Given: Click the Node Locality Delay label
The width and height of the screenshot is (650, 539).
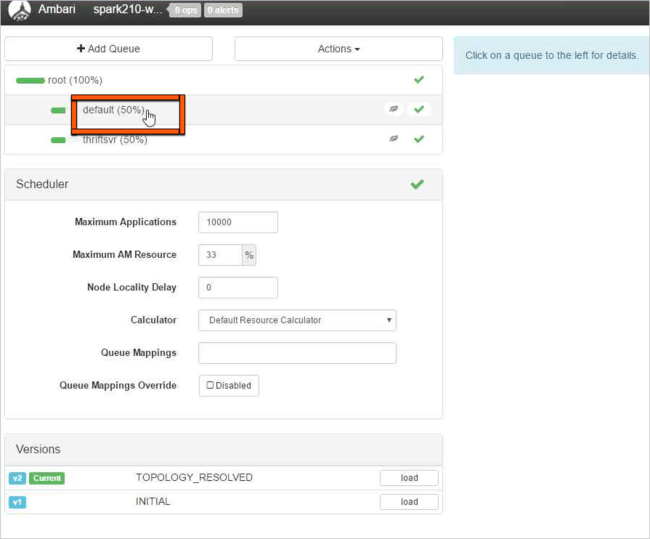Looking at the screenshot, I should click(x=132, y=287).
